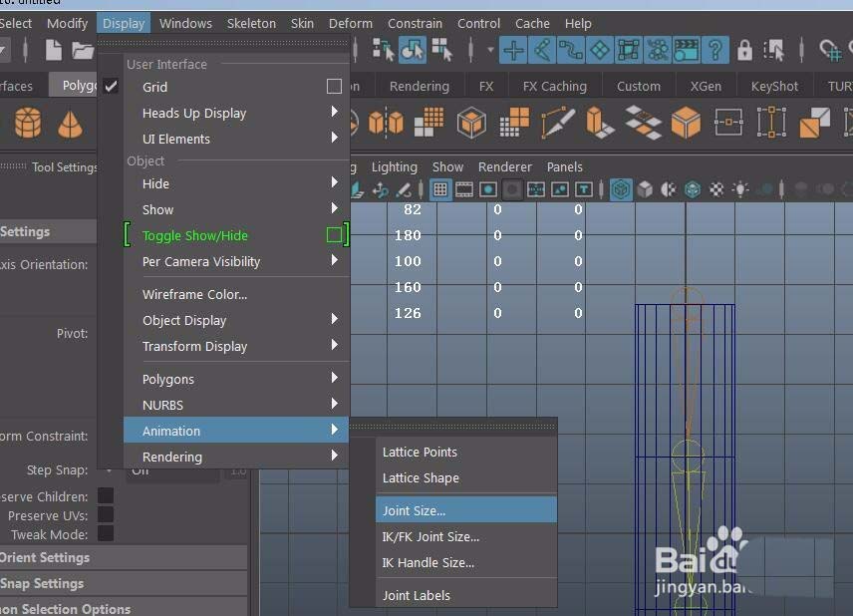Toggle the viewport grid icon in panel toolbar

(x=439, y=189)
